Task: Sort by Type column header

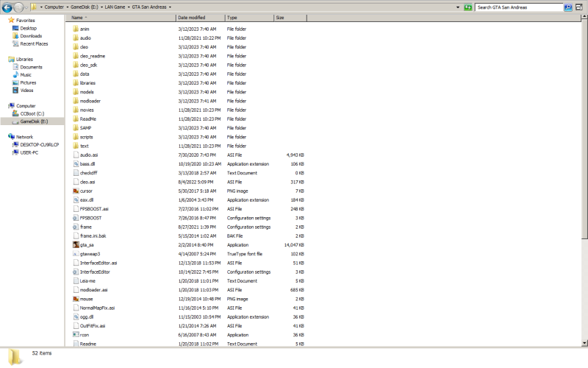Action: [249, 18]
